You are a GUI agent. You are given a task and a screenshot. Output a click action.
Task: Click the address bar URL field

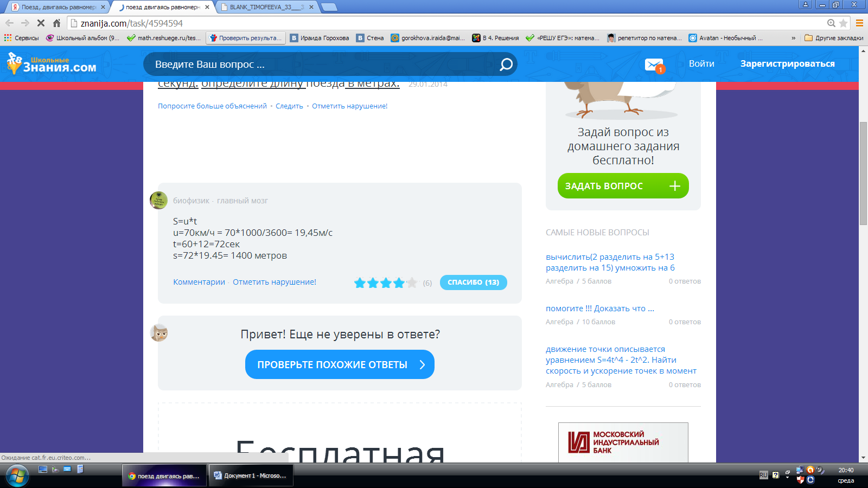click(445, 23)
